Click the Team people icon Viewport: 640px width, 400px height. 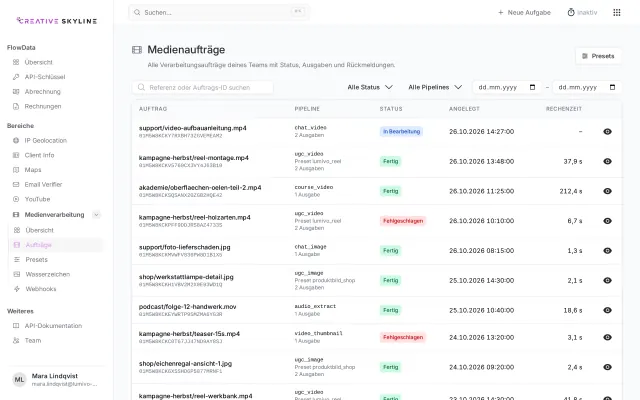[16, 340]
